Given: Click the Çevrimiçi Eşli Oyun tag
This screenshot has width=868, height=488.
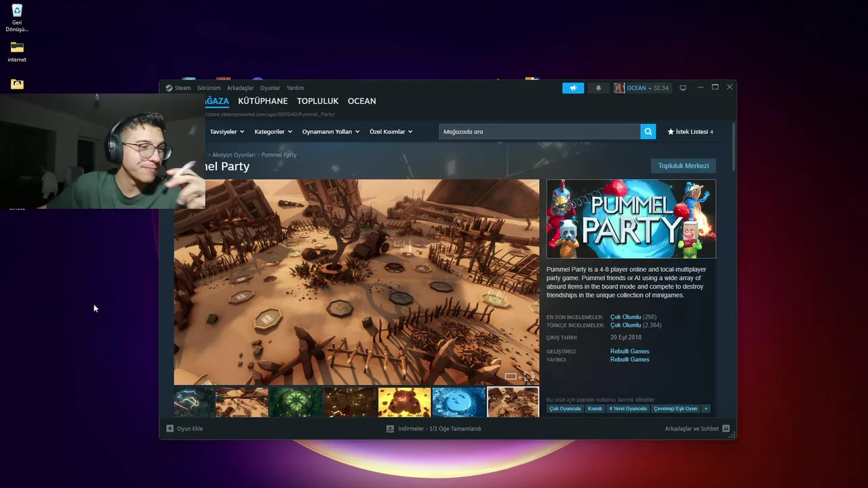Looking at the screenshot, I should pos(675,409).
